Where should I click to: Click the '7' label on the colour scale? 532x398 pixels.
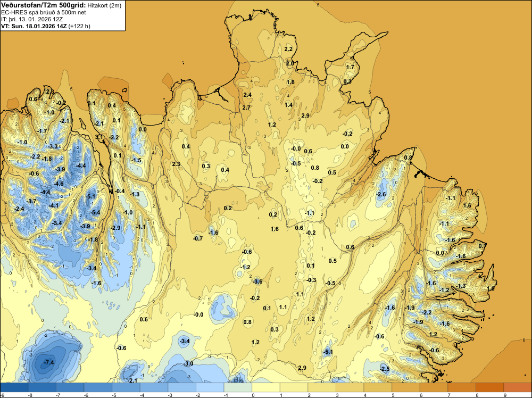(449, 395)
